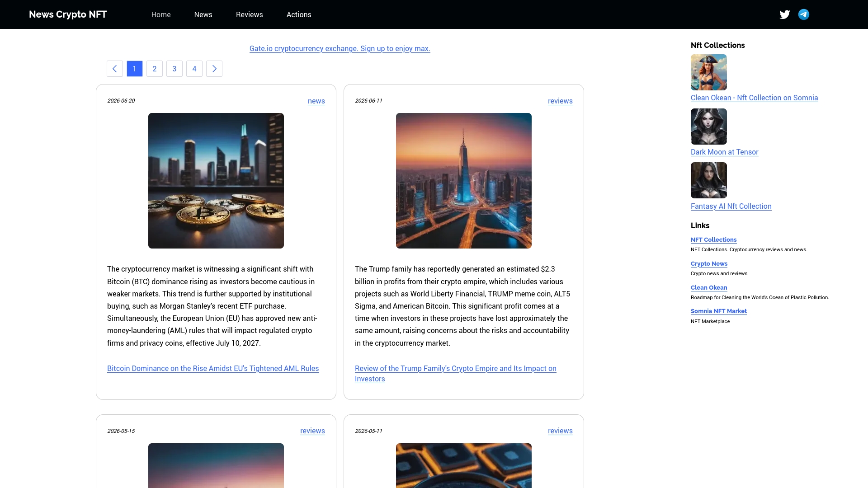This screenshot has width=868, height=488.
Task: Open Bitcoin coins skyline article image
Action: (x=216, y=181)
